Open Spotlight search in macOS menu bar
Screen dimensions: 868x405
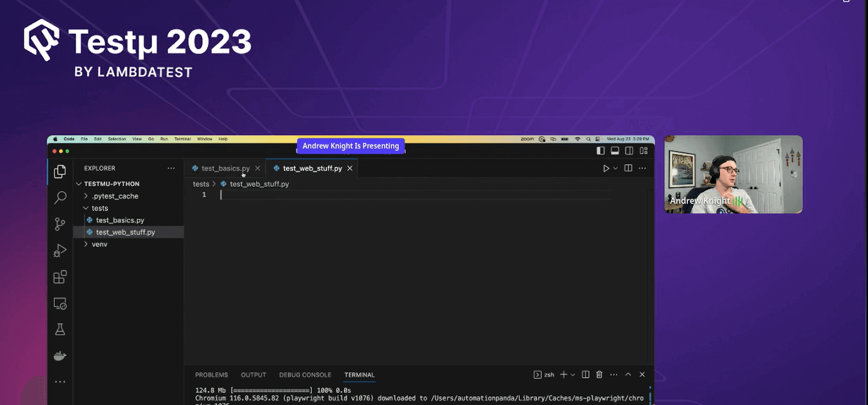tap(588, 139)
